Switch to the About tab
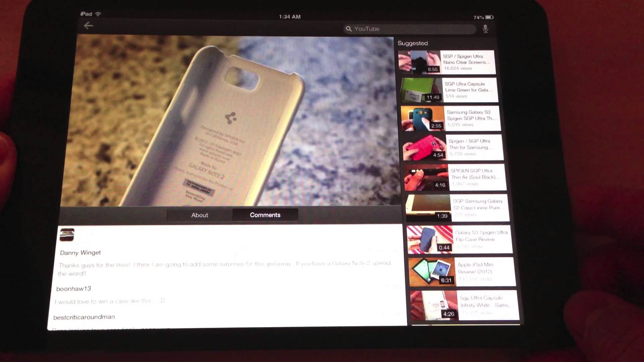Viewport: 644px width, 362px height. click(x=200, y=215)
